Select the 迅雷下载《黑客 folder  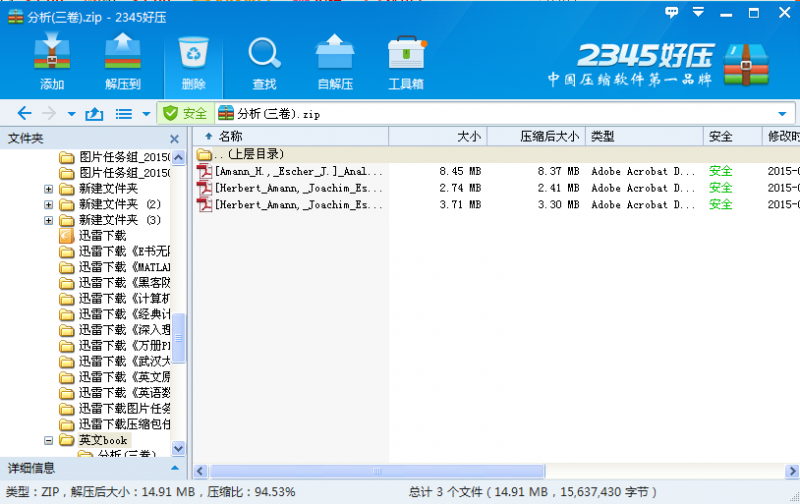115,283
